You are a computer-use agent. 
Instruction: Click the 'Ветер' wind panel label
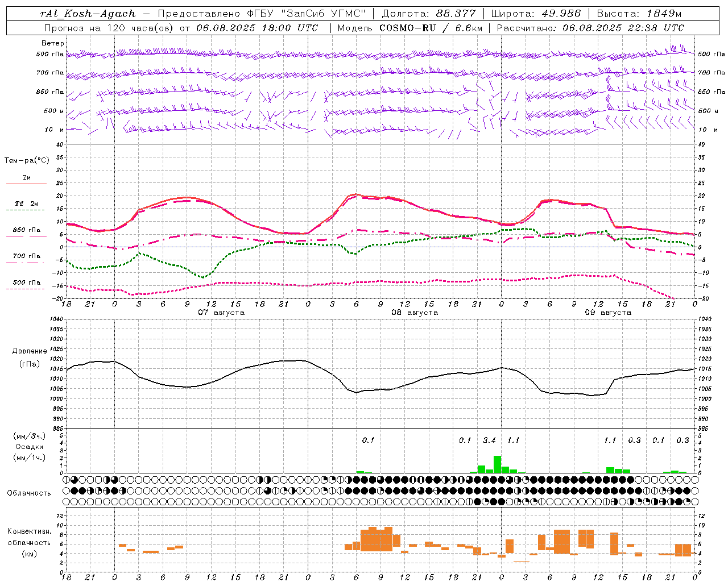pos(53,43)
